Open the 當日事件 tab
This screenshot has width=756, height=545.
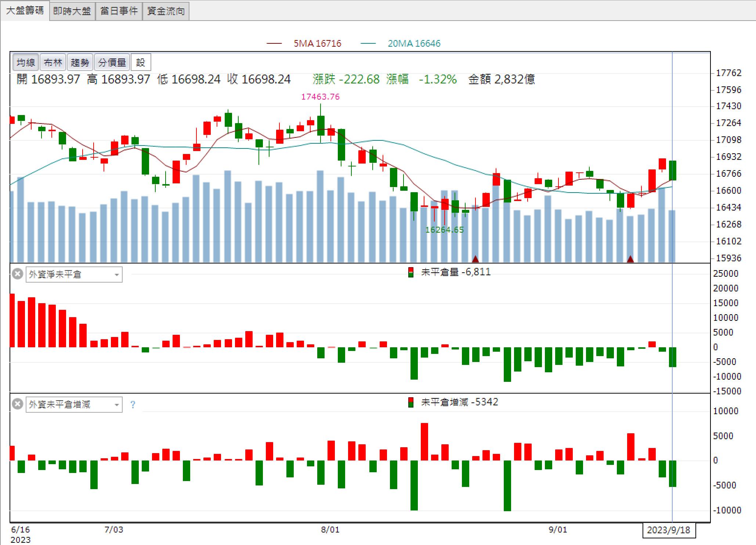click(x=119, y=11)
